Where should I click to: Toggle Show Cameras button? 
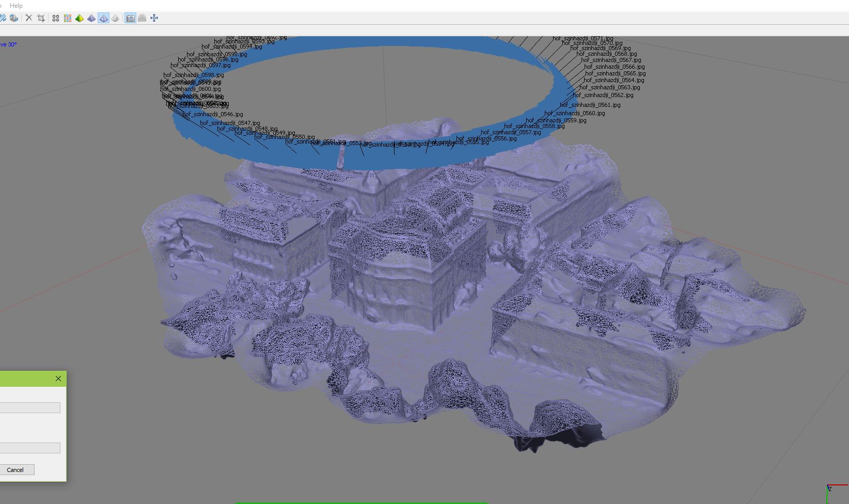pos(130,18)
